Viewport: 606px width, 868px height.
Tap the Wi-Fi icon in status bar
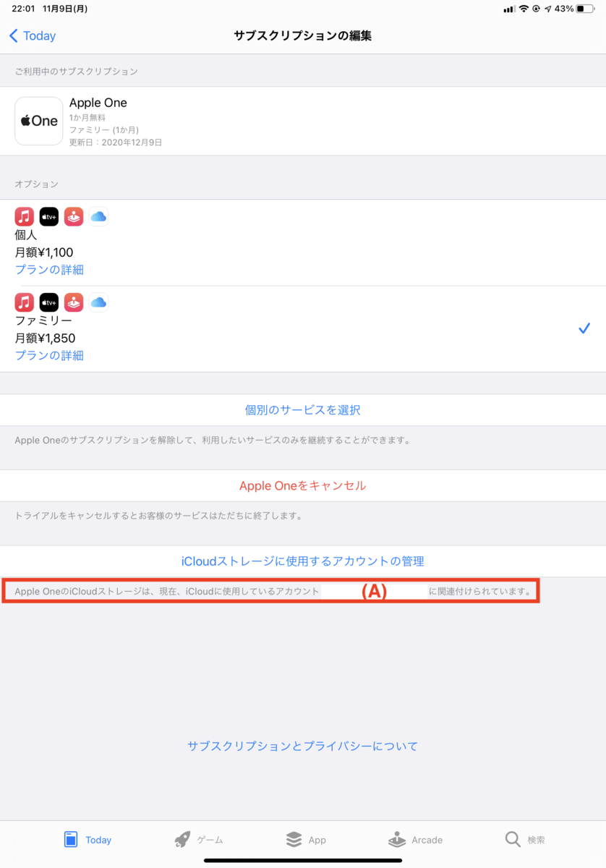[x=524, y=9]
